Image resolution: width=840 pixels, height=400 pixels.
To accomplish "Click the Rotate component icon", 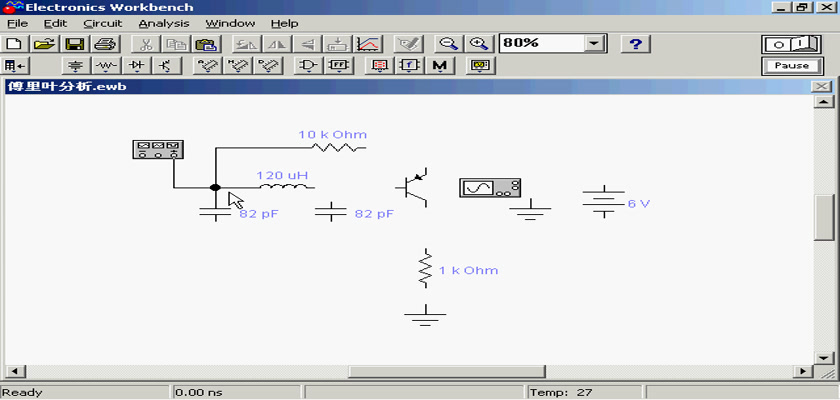I will click(x=246, y=44).
